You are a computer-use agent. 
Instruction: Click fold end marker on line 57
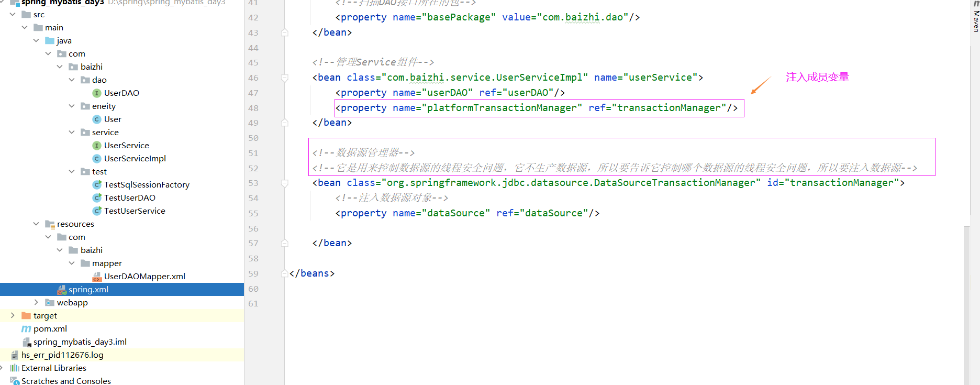(285, 243)
